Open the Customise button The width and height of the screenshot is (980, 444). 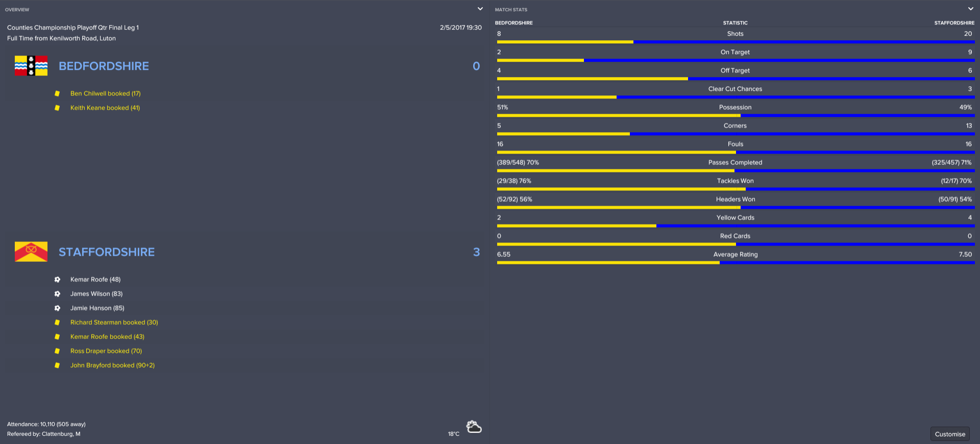[x=949, y=434]
